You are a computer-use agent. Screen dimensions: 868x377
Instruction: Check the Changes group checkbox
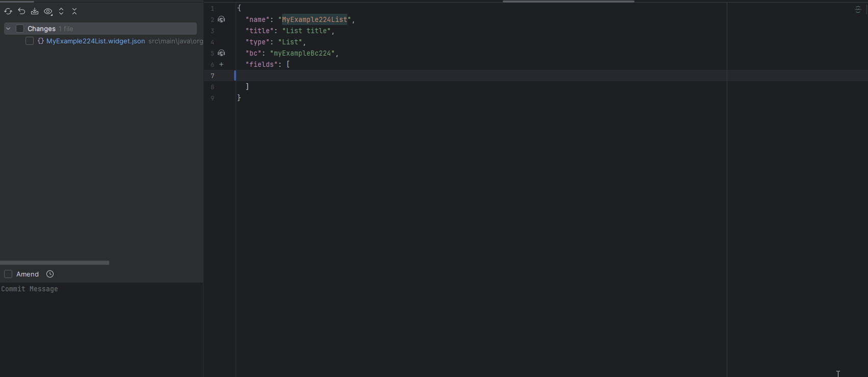click(x=20, y=29)
